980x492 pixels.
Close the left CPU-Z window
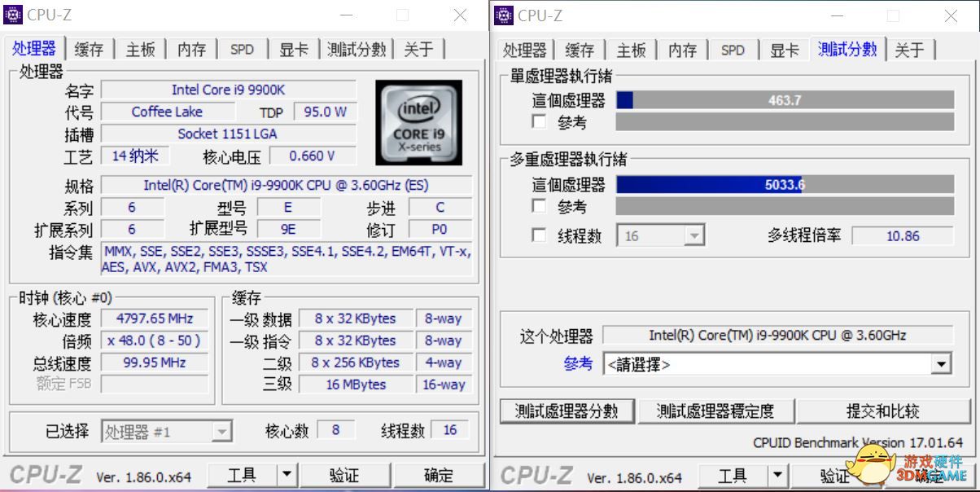point(460,15)
